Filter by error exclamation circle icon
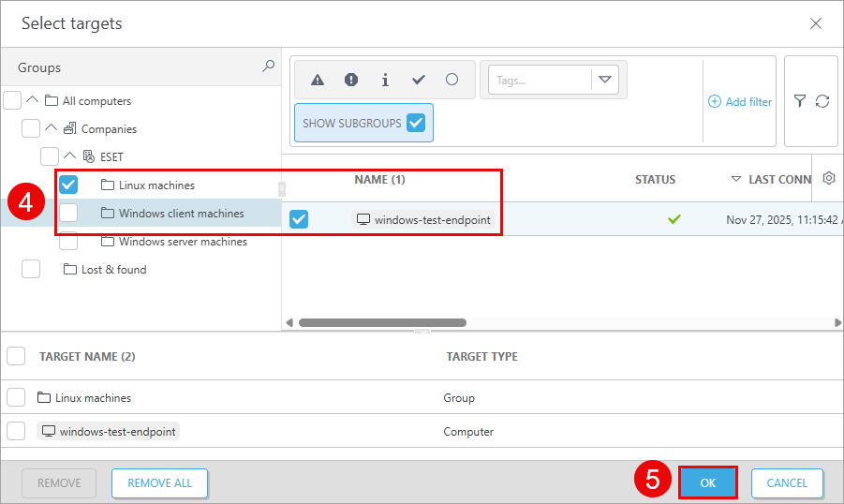844x504 pixels. [351, 80]
